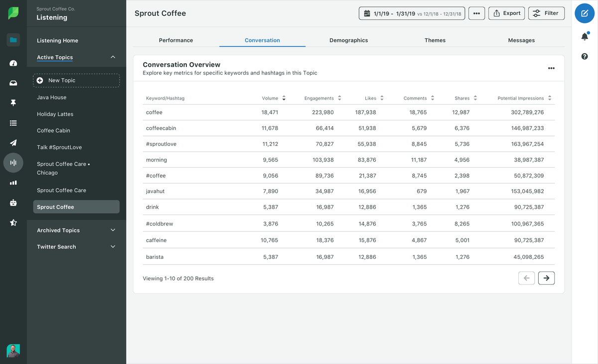The image size is (598, 364).
Task: Click the blue Compose pencil icon
Action: [x=585, y=13]
